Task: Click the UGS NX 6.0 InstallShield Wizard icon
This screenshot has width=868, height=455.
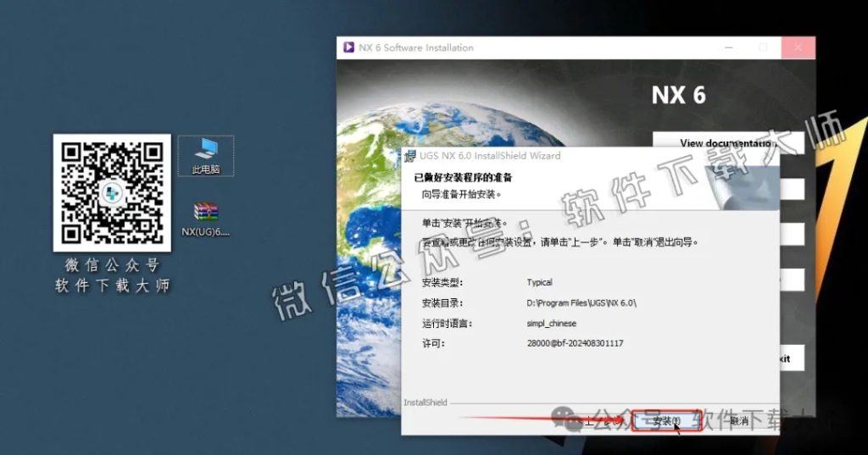Action: (x=409, y=156)
